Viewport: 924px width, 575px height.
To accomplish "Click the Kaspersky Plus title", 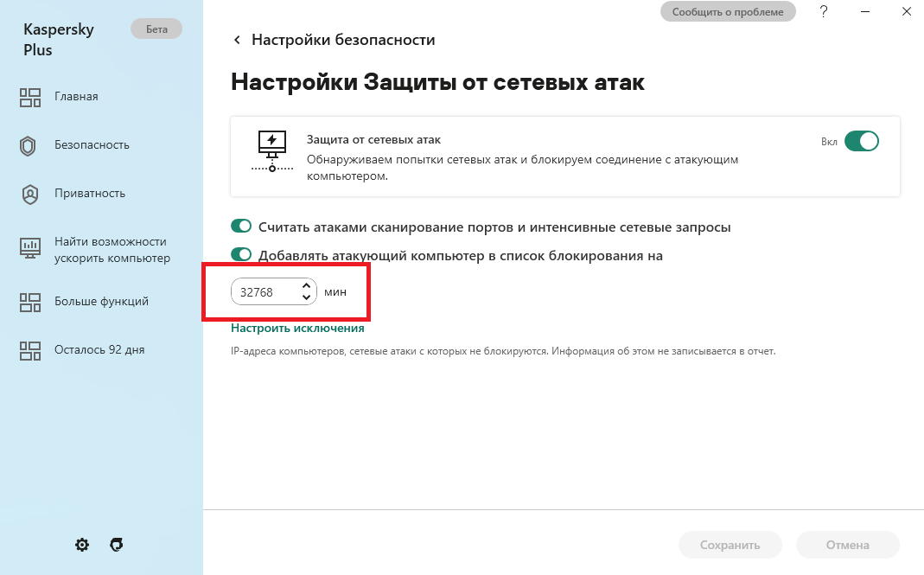I will pos(58,40).
